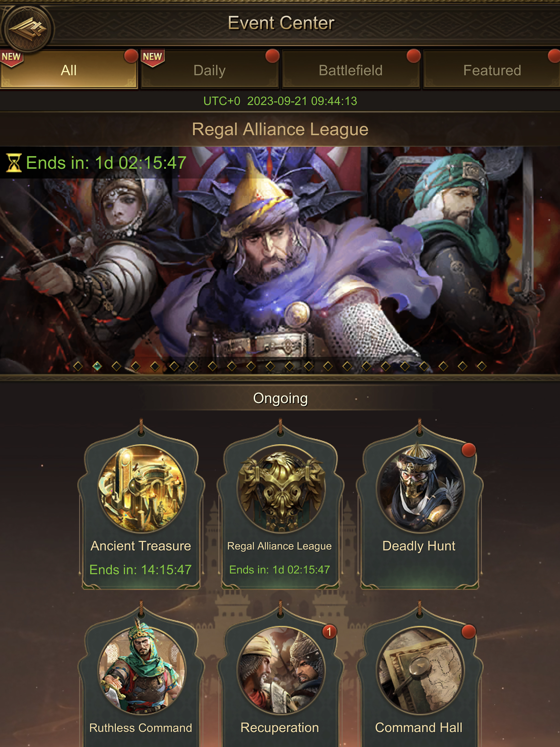Open Regal Alliance League lion shield icon
Image resolution: width=560 pixels, height=747 pixels.
pyautogui.click(x=281, y=488)
